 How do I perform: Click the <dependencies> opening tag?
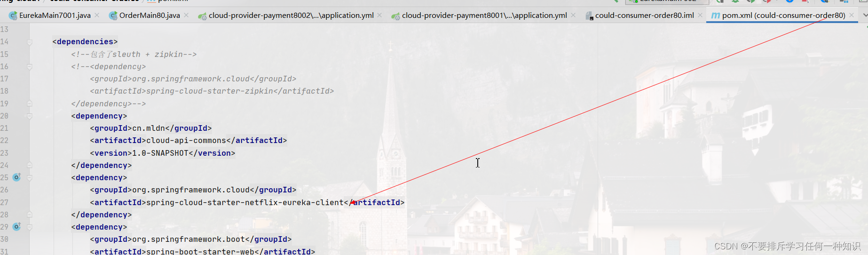point(85,42)
